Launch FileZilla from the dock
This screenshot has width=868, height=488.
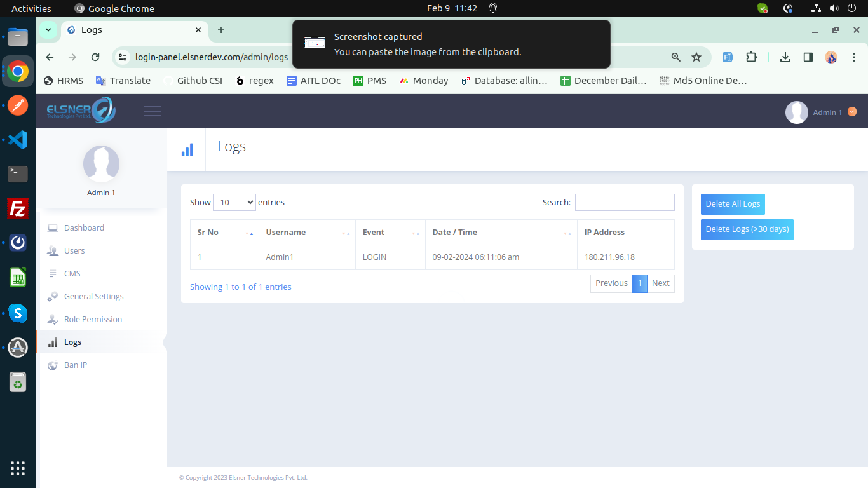[17, 208]
